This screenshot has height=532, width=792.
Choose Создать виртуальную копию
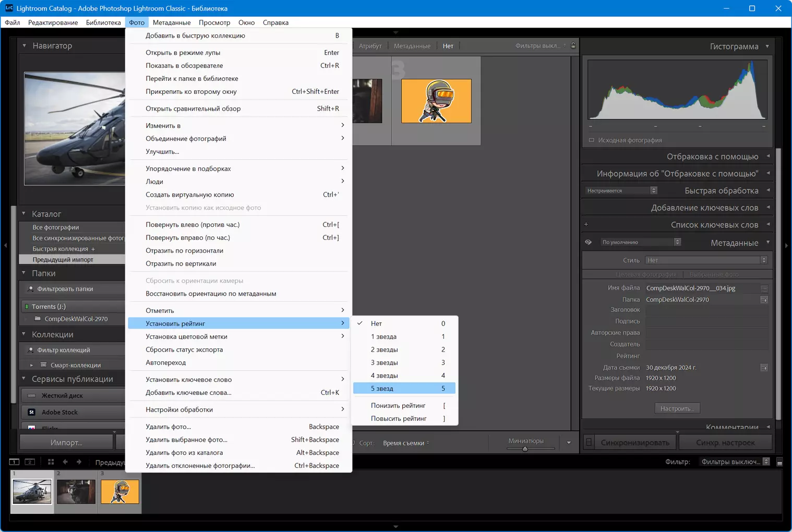tap(238, 195)
